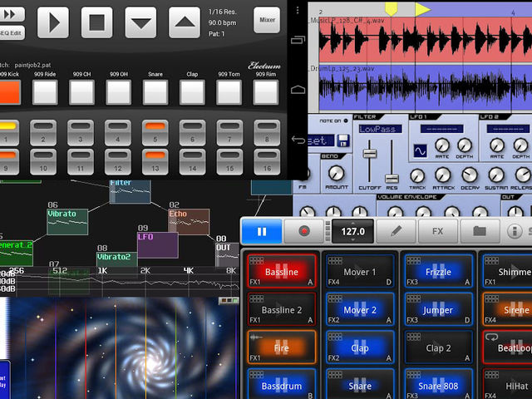Screen dimensions: 532x399
Task: Select the Vibrato2 node 08
Action: tap(117, 259)
